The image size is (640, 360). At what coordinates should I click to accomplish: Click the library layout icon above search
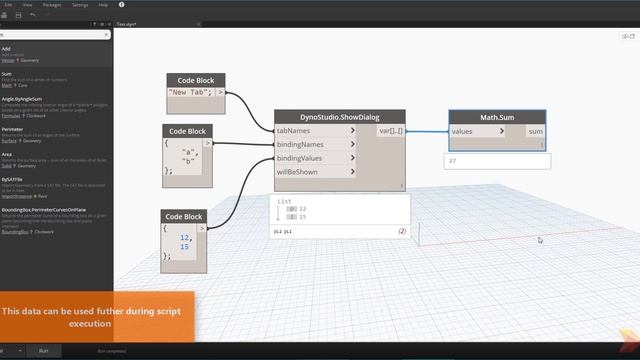(102, 24)
